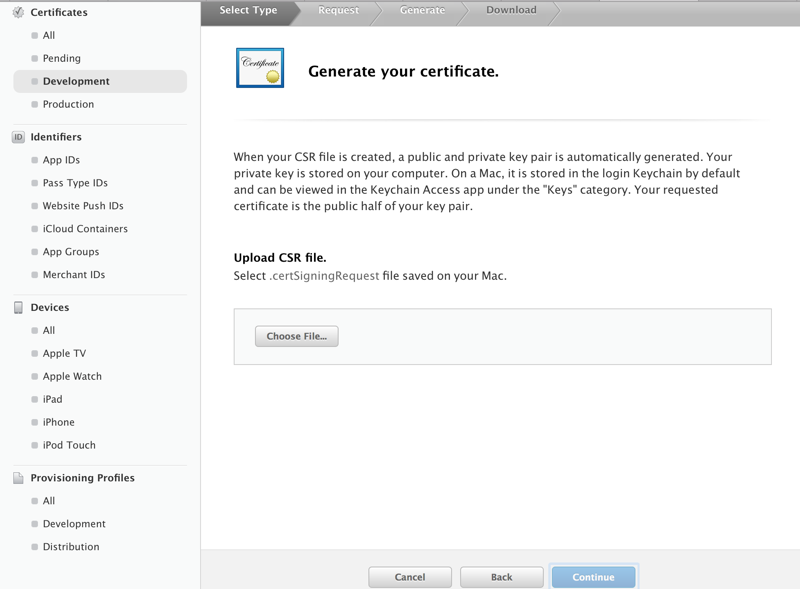Click the Provisioning Profiles document icon
This screenshot has width=800, height=589.
[18, 478]
